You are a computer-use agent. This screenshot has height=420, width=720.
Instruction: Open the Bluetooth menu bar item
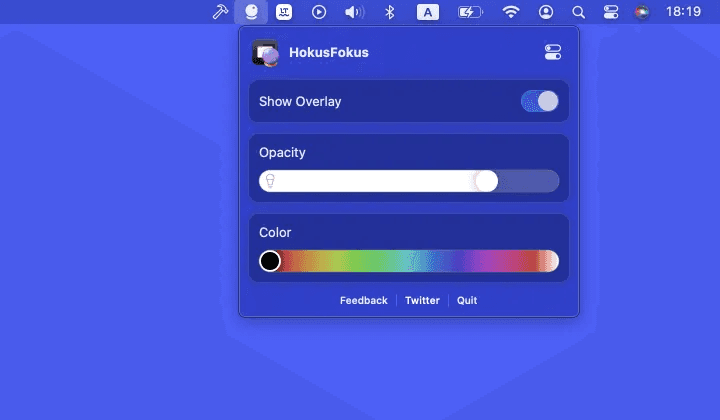click(x=389, y=12)
